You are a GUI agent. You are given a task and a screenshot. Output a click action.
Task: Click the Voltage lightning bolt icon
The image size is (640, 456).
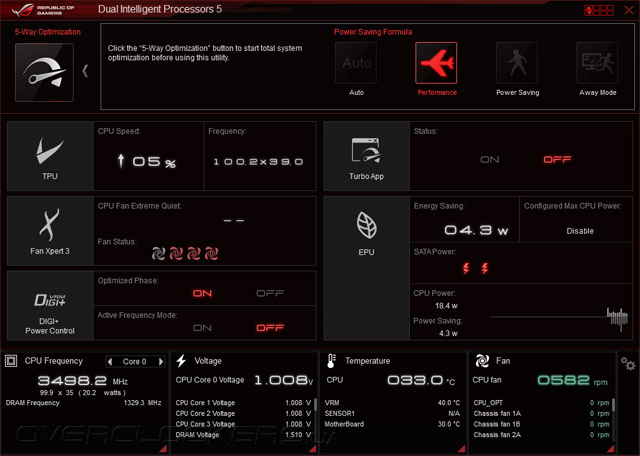pyautogui.click(x=181, y=361)
